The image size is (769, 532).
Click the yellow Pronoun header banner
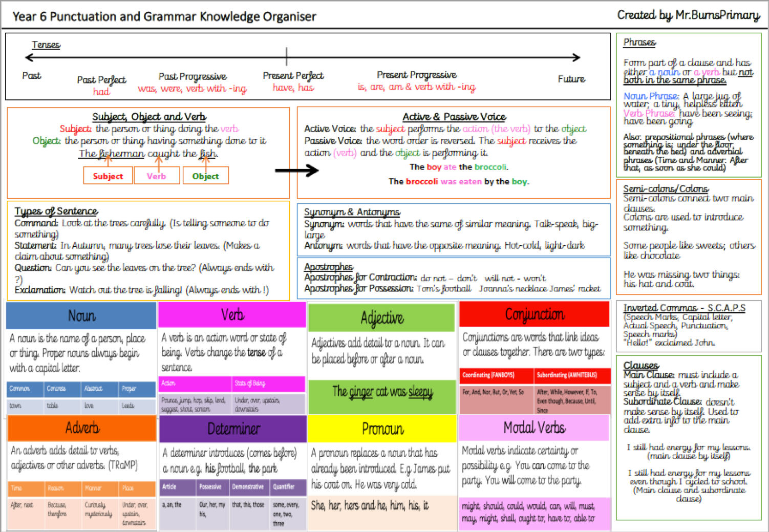[382, 429]
